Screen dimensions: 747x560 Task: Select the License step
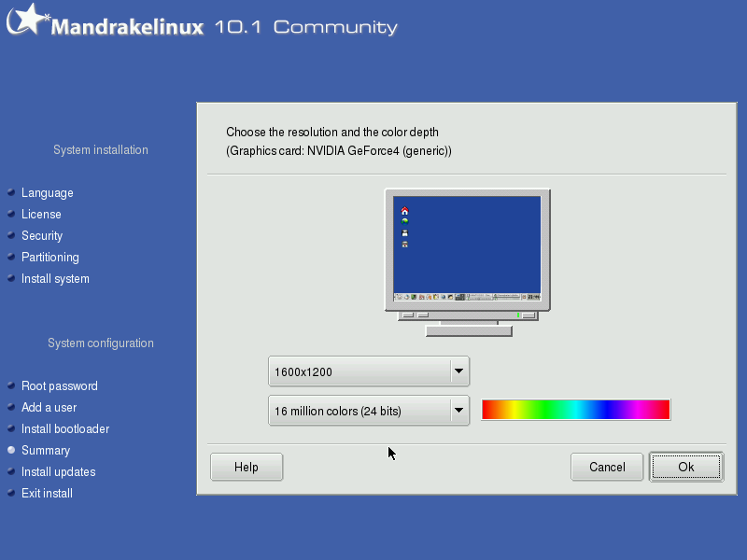pos(41,215)
